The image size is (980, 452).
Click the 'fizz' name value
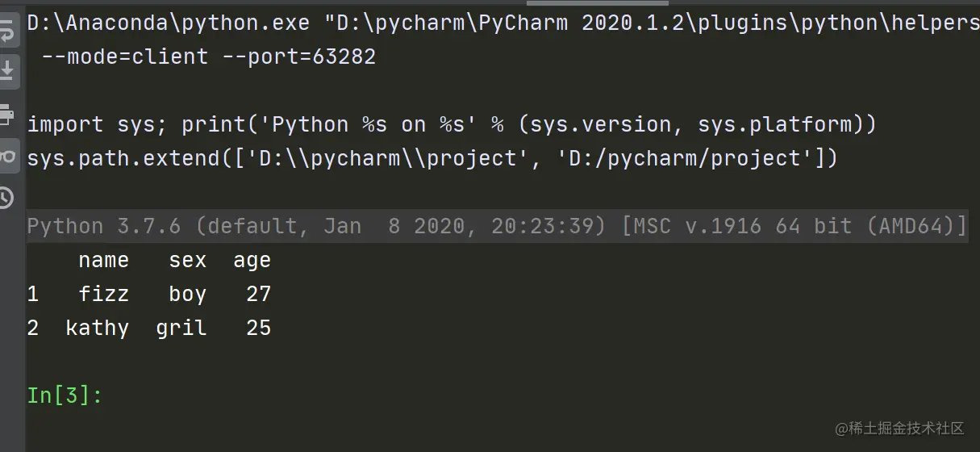(x=103, y=294)
